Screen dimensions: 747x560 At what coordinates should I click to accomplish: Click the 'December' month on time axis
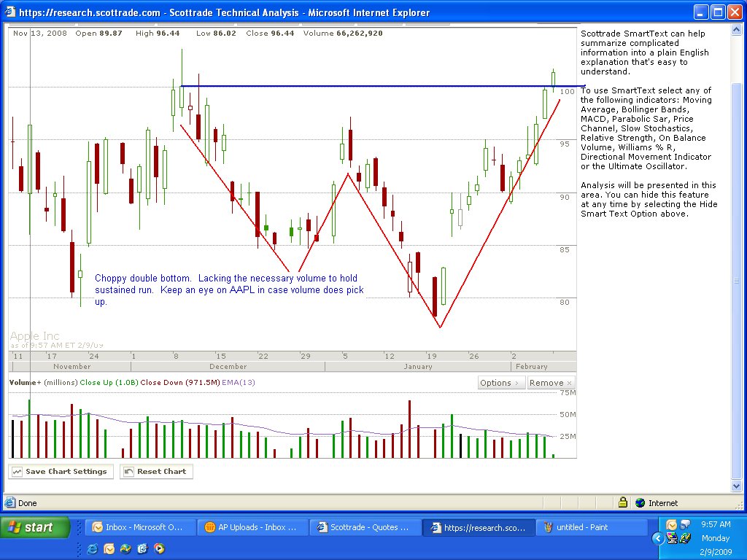click(228, 366)
